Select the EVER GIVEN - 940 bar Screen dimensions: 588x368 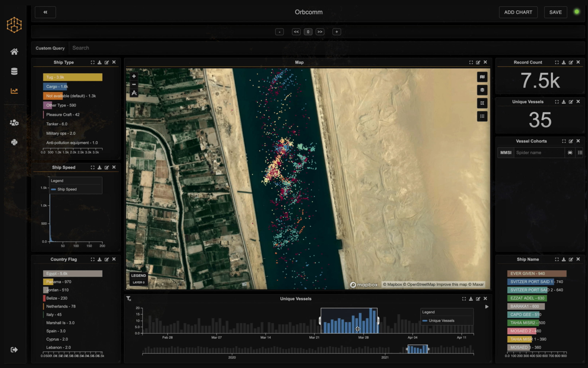[537, 274]
